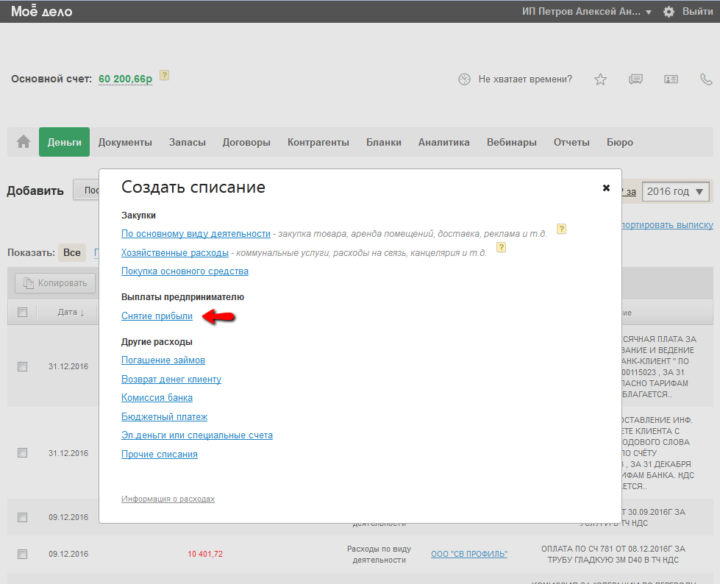The image size is (720, 584).
Task: Click the clock icon beside 'Не хватает времени?'
Action: (464, 79)
